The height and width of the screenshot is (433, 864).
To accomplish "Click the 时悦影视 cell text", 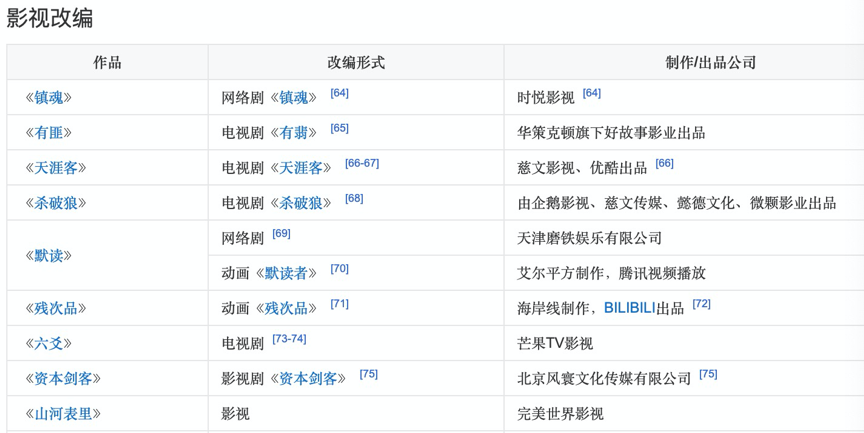I will (546, 98).
